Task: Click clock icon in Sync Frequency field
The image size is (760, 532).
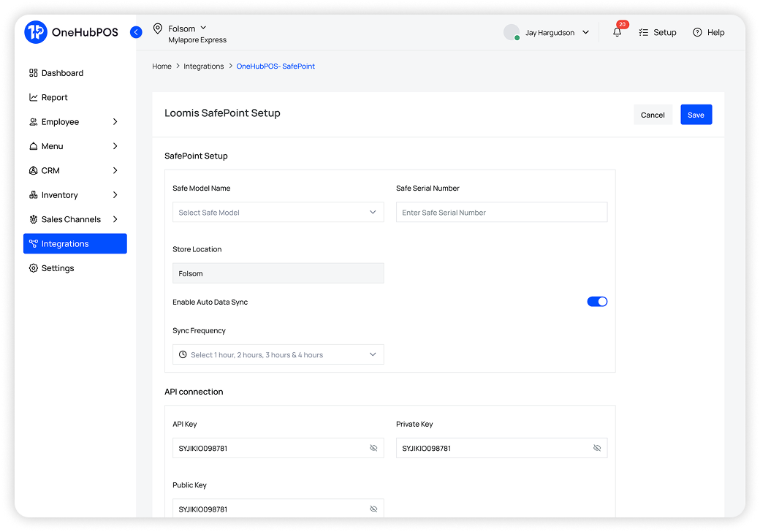Action: click(x=183, y=354)
